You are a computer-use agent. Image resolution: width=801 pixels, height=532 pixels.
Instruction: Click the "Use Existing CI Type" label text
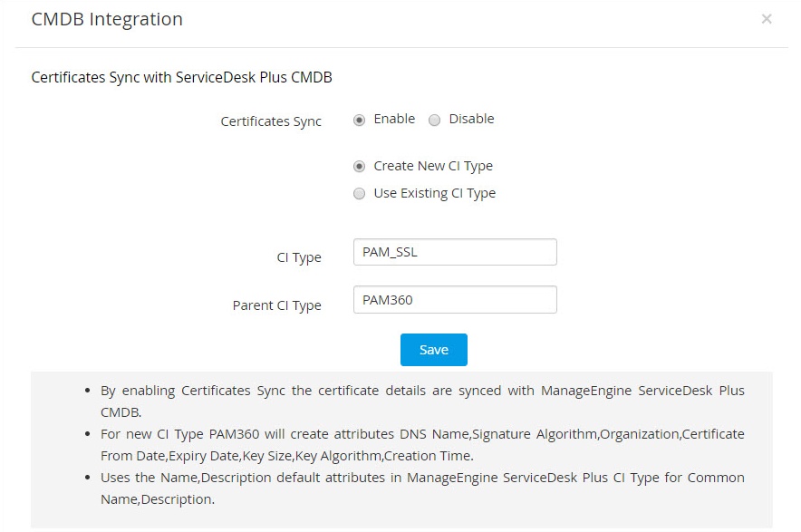click(435, 193)
